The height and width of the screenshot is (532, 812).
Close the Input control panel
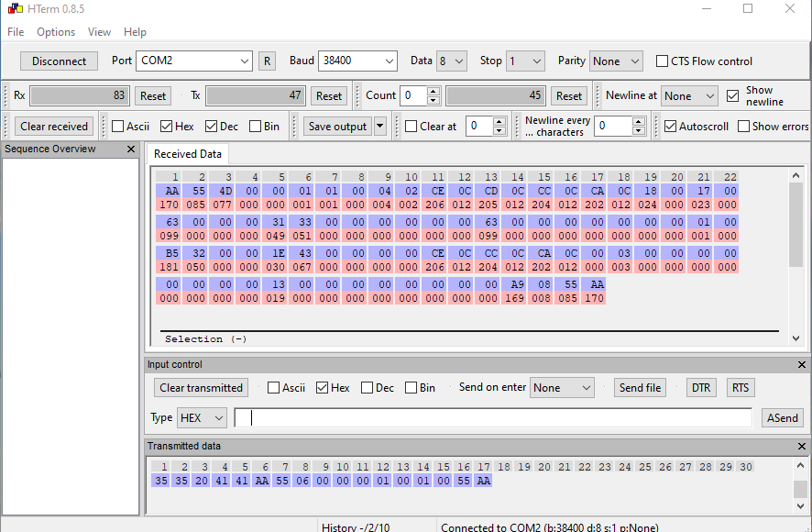click(802, 365)
